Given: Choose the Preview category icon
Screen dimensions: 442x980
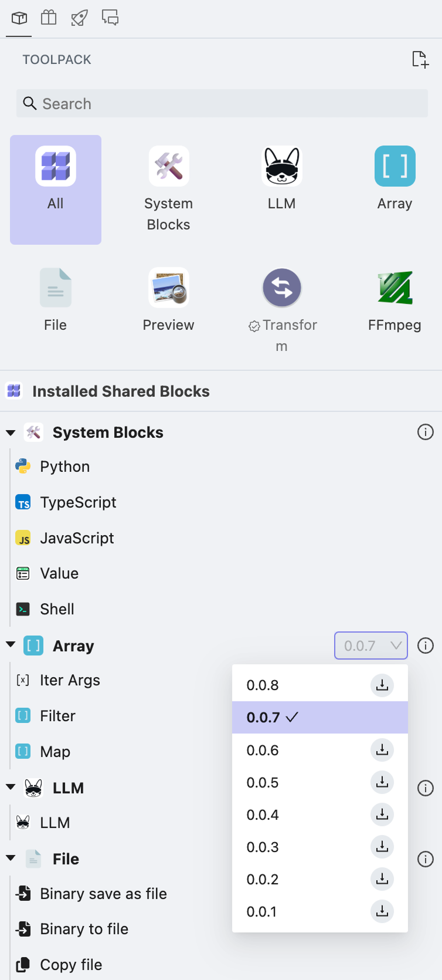Looking at the screenshot, I should click(168, 288).
